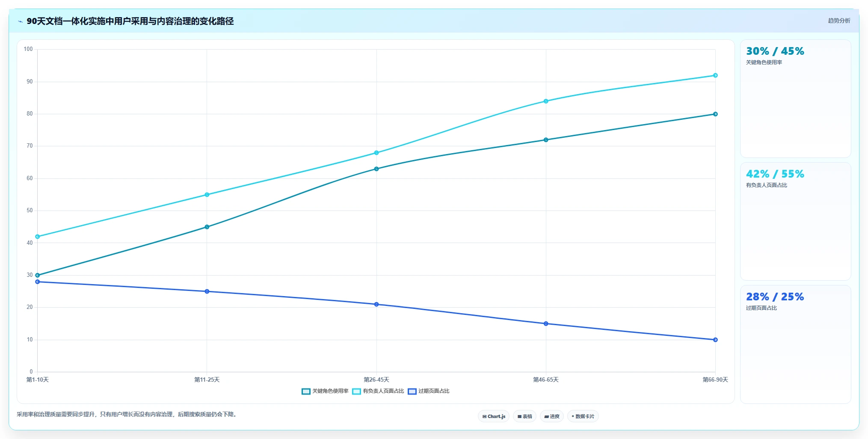Image resolution: width=868 pixels, height=439 pixels.
Task: Click the dashboard title 90天文档一体化实施中用户采用与内容治理的变化路径
Action: 130,21
